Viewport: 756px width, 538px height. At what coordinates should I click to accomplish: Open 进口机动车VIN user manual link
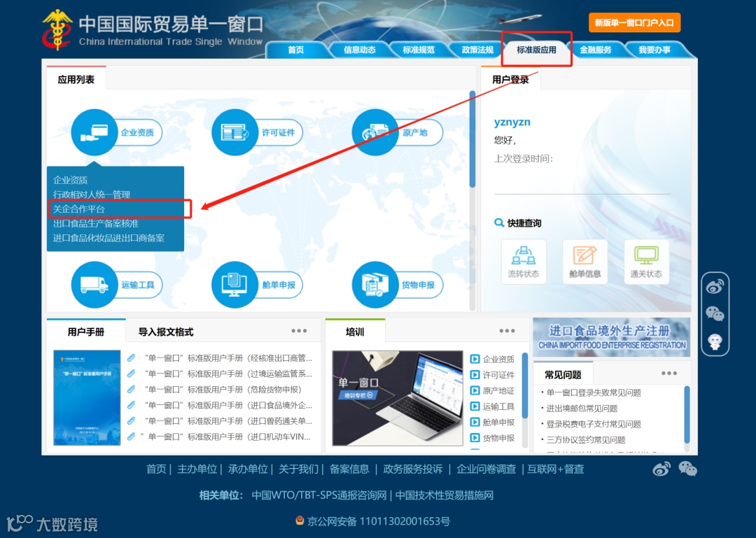coord(225,437)
